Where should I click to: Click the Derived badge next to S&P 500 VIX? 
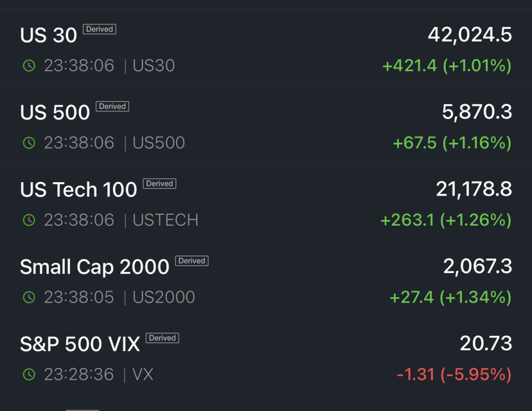coord(162,338)
